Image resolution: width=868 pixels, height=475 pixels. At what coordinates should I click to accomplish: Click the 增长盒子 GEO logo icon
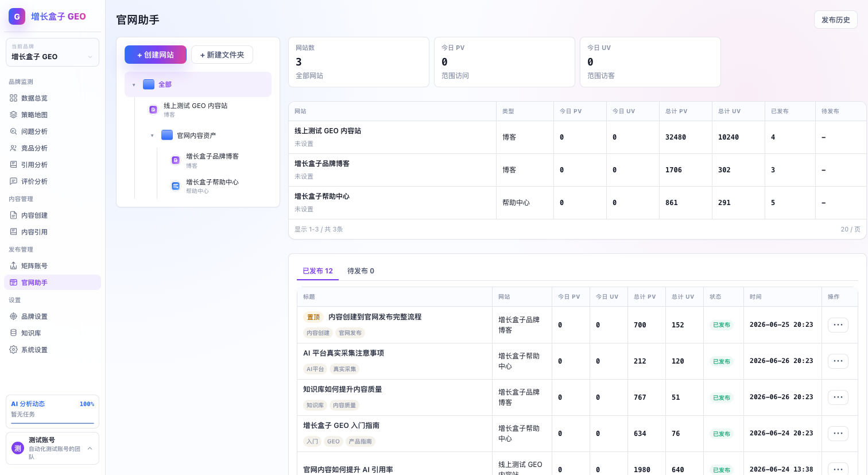tap(17, 17)
